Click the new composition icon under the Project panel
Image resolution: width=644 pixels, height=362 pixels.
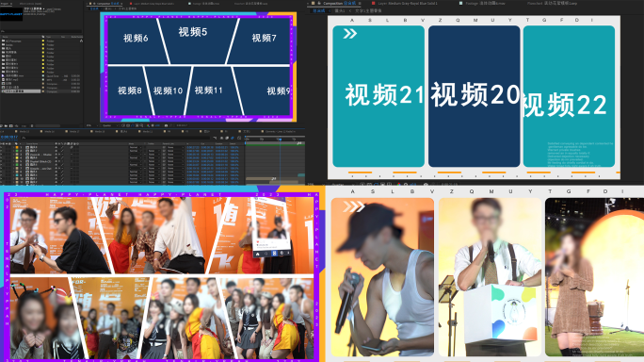click(10, 126)
